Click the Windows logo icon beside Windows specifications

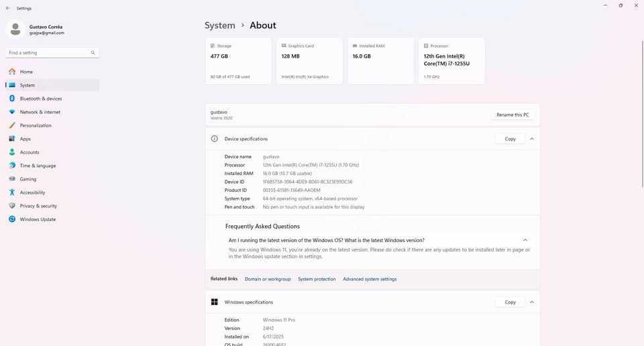pos(215,302)
